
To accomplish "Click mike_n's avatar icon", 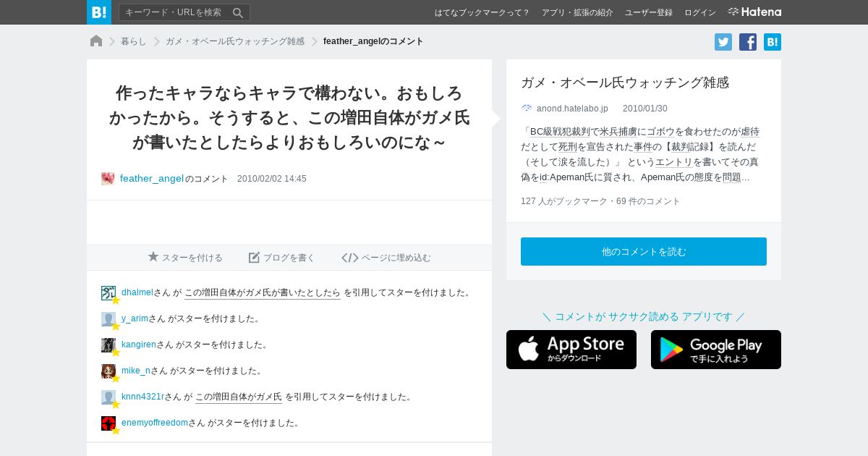I will coord(109,371).
